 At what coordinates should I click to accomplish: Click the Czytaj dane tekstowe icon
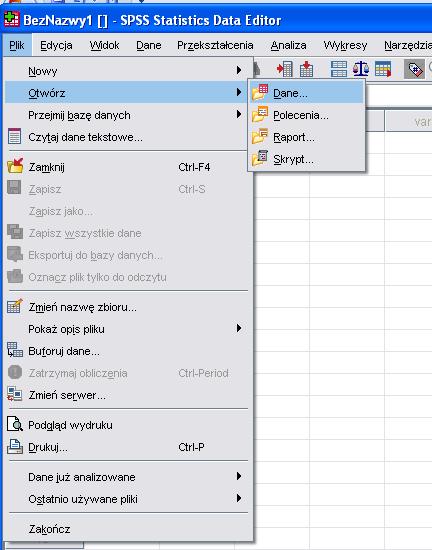tap(14, 136)
